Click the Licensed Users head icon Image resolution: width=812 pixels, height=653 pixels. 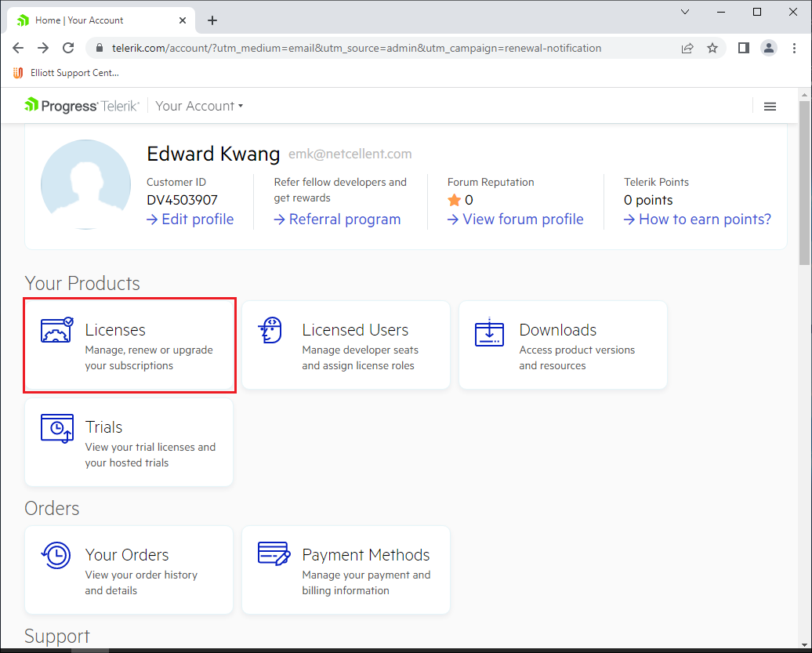pos(270,330)
